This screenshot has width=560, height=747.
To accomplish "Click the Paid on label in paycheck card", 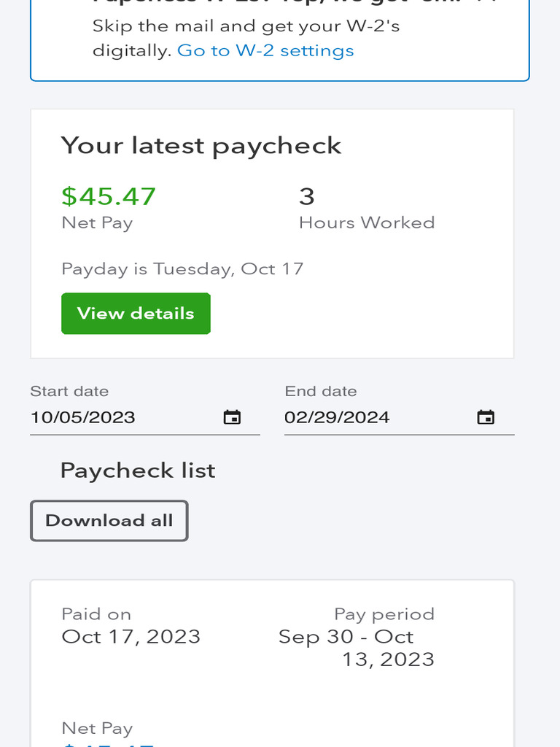I will pyautogui.click(x=96, y=614).
